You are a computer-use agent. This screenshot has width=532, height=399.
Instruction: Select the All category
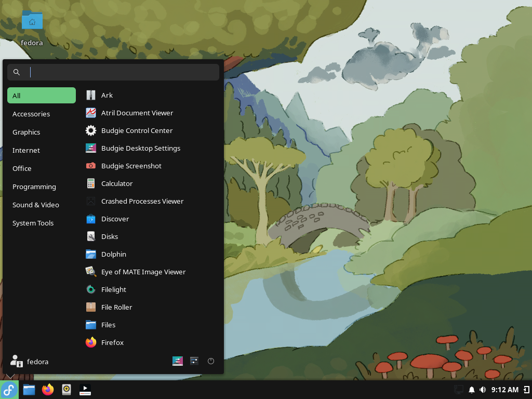[42, 96]
